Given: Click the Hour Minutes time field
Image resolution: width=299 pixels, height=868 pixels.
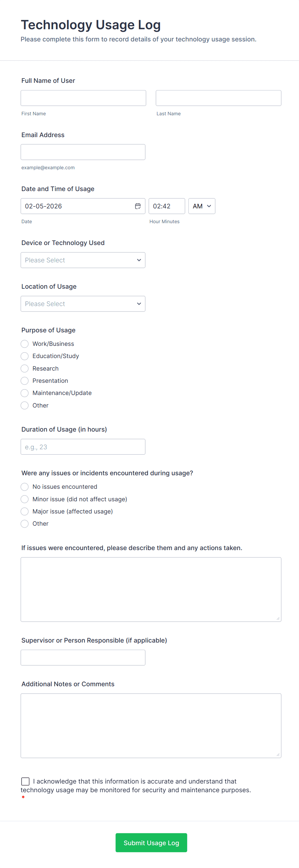Looking at the screenshot, I should 166,206.
